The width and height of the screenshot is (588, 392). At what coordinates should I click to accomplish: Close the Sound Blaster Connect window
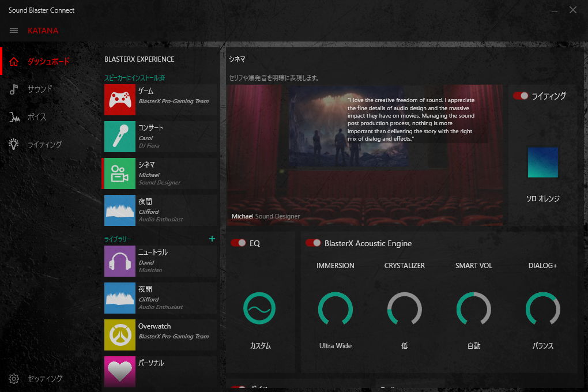pos(573,10)
